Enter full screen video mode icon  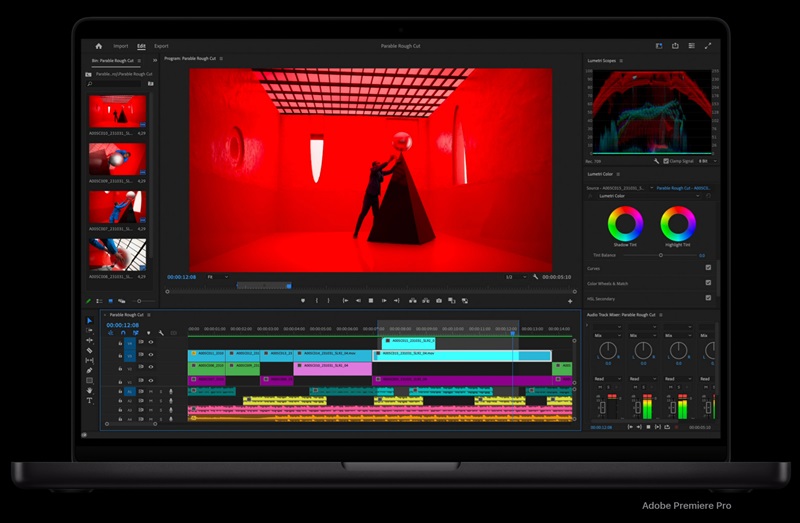tap(708, 46)
